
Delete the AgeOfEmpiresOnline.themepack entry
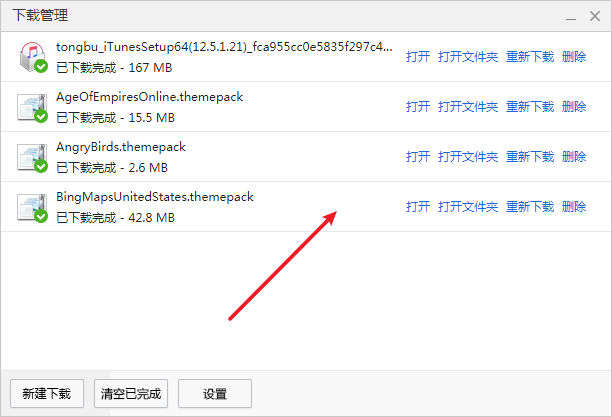(574, 107)
